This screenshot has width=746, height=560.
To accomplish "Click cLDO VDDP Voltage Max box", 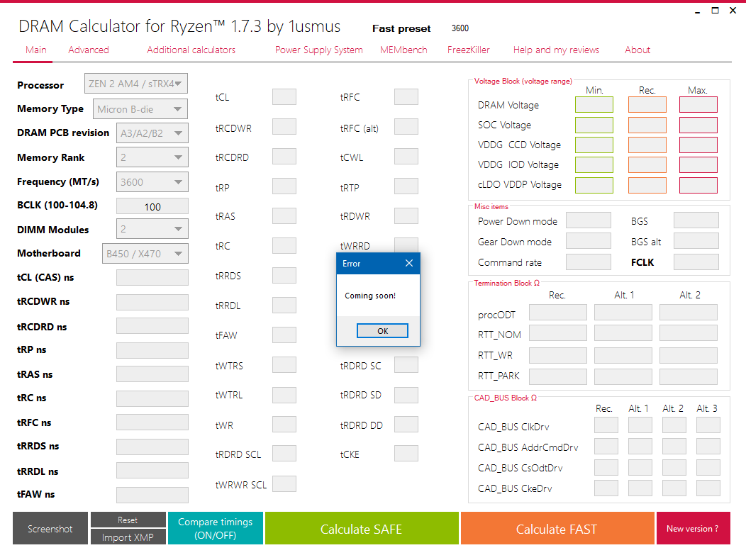I will coord(698,185).
